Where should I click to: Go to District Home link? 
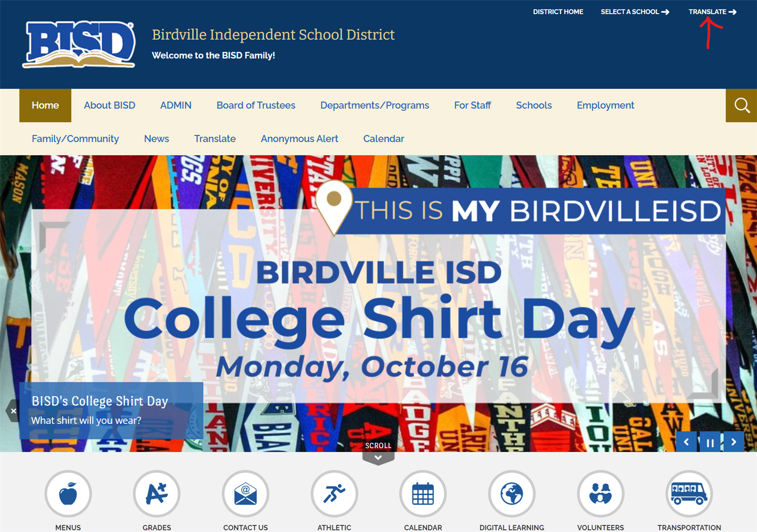point(558,12)
